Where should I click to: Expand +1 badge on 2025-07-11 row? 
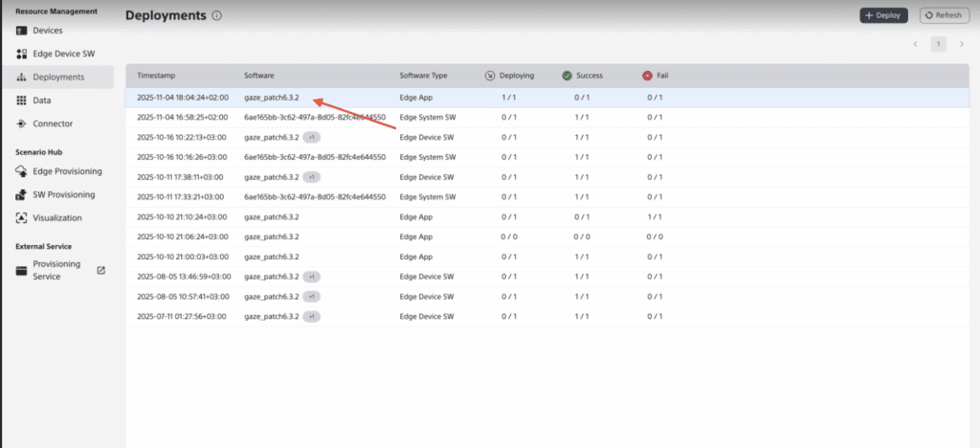[312, 316]
